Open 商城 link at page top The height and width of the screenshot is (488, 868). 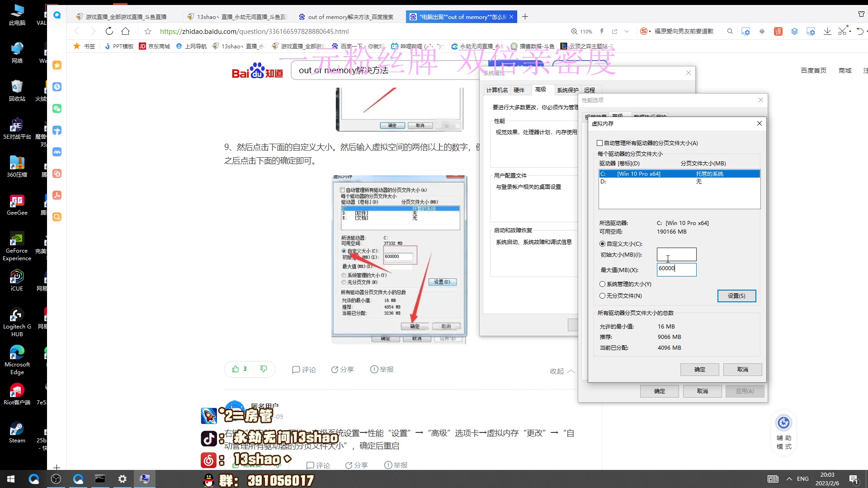click(x=845, y=70)
